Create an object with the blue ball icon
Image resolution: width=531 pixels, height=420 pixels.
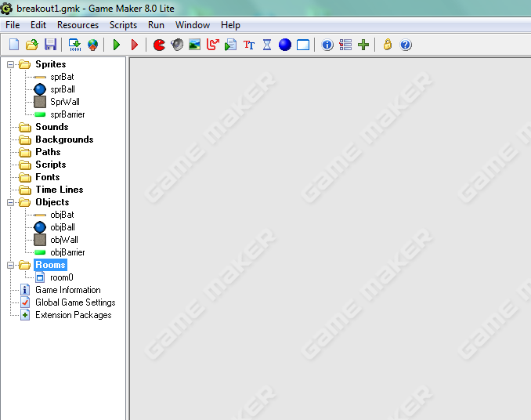tap(285, 45)
